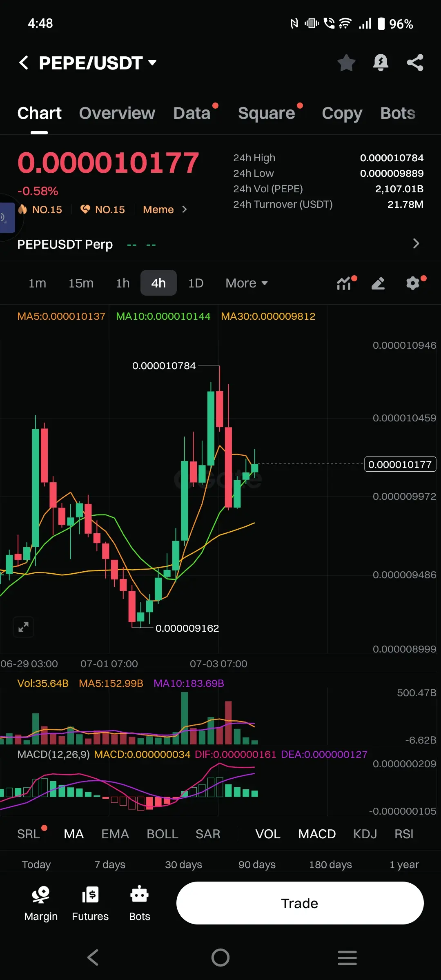Toggle the KDJ sub-indicator
This screenshot has width=441, height=980.
(365, 834)
